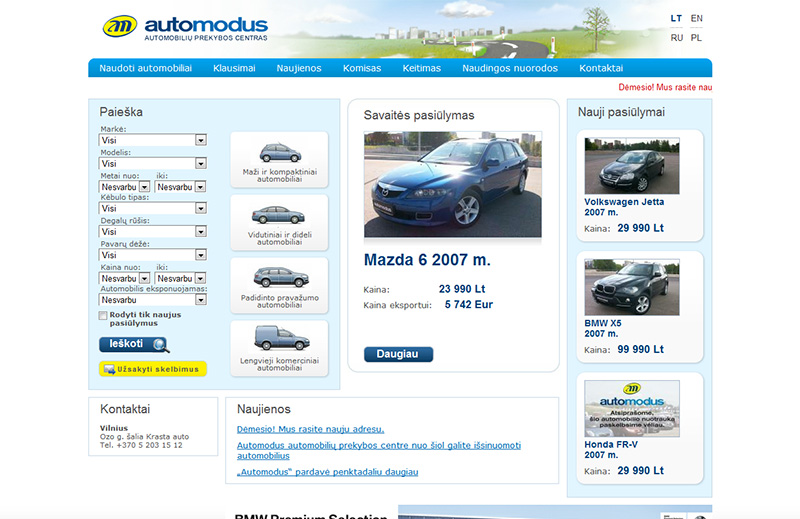Open Automobilis eksponuojamas dropdown
The width and height of the screenshot is (800, 519).
click(153, 300)
